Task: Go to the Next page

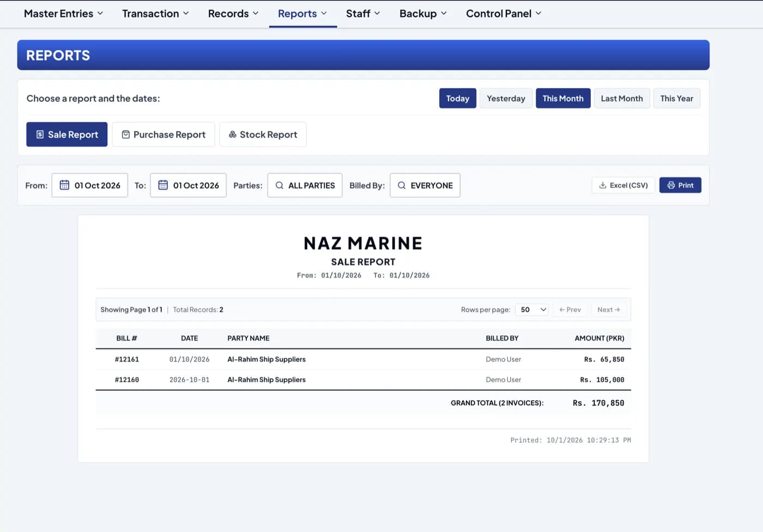Action: [608, 310]
